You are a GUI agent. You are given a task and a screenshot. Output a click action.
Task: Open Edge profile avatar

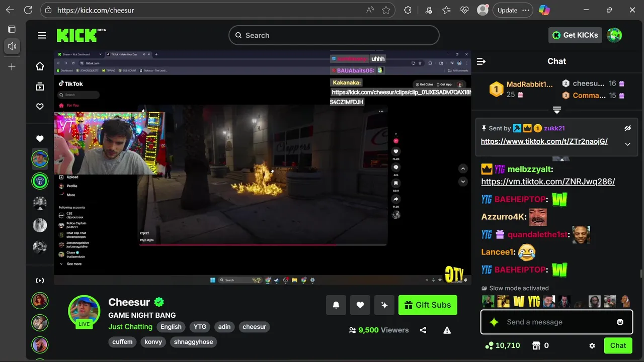click(482, 10)
